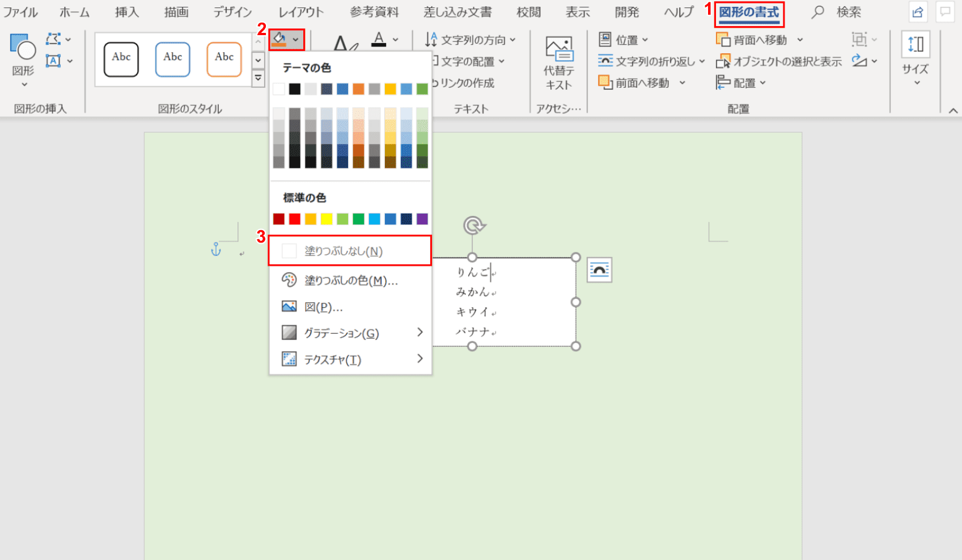Screen dimensions: 962x560
Task: Open the 図形 shapes gallery
Action: point(23,60)
